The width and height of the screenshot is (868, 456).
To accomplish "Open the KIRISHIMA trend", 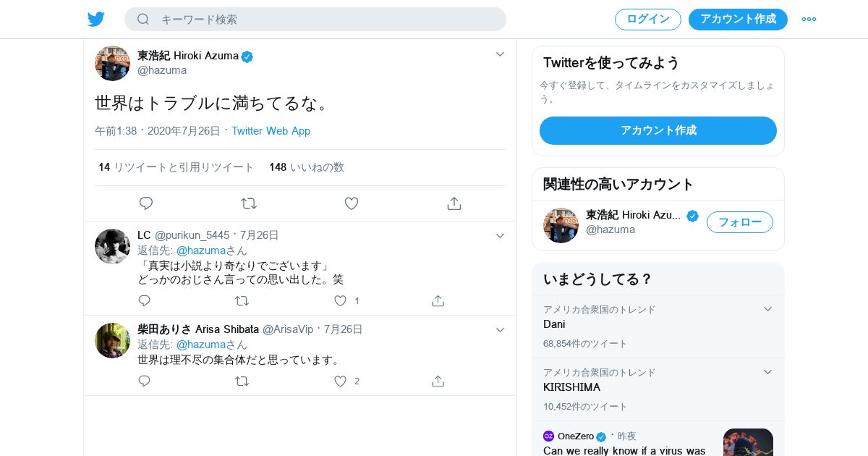I will coord(571,387).
